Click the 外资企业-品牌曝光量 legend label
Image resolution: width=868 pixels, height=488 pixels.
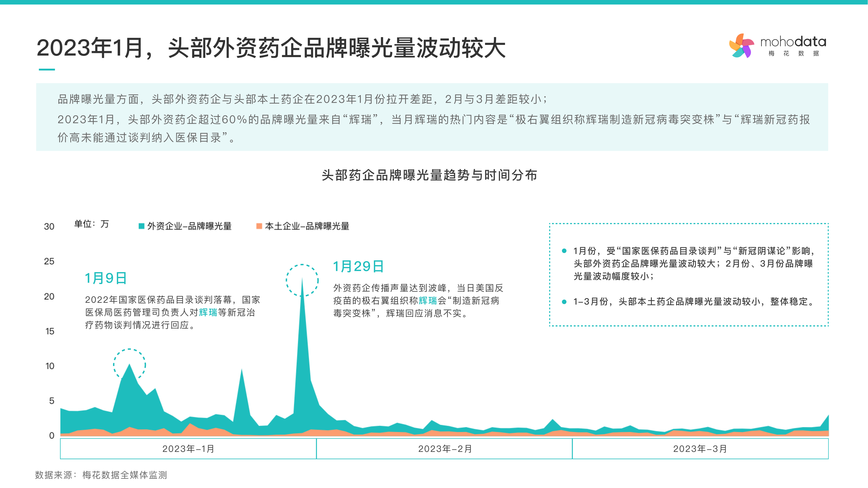(x=189, y=226)
